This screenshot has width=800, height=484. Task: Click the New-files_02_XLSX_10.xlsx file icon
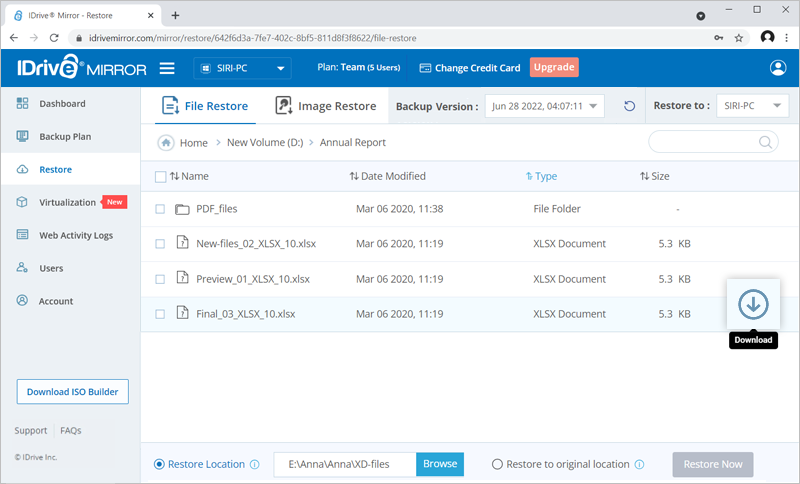pos(182,242)
